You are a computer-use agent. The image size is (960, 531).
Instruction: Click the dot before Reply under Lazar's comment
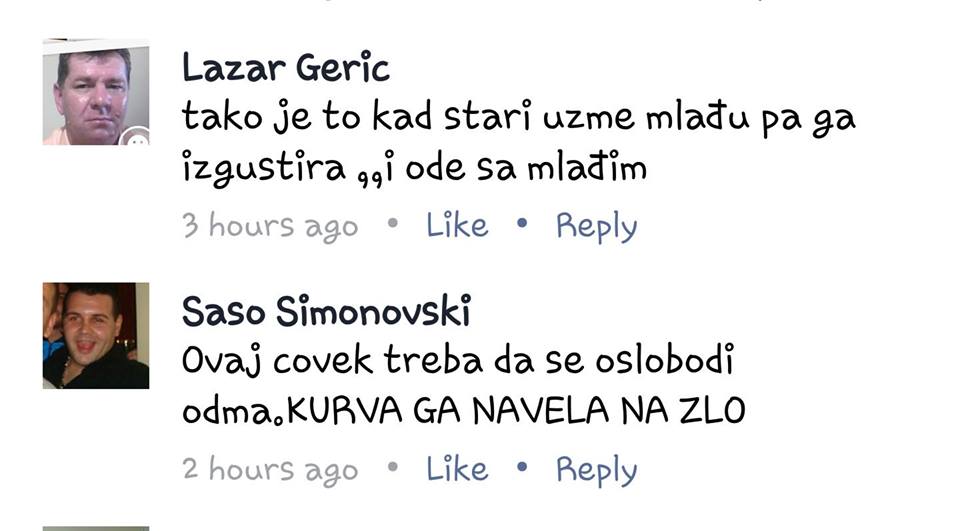[x=522, y=224]
